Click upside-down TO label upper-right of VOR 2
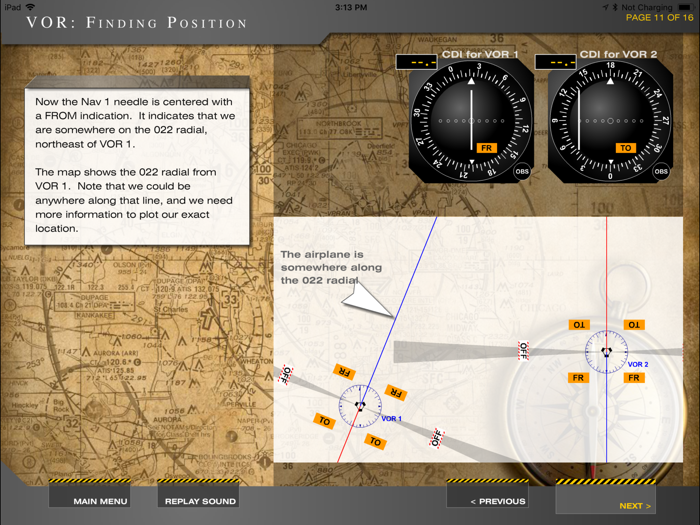Screen dimensions: 700x525 click(x=634, y=325)
